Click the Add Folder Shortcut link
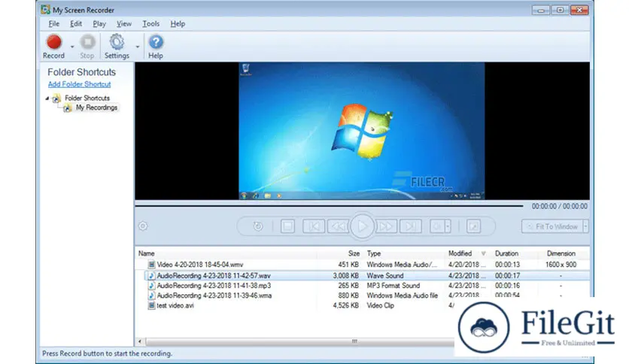This screenshot has height=364, width=629. pyautogui.click(x=80, y=84)
